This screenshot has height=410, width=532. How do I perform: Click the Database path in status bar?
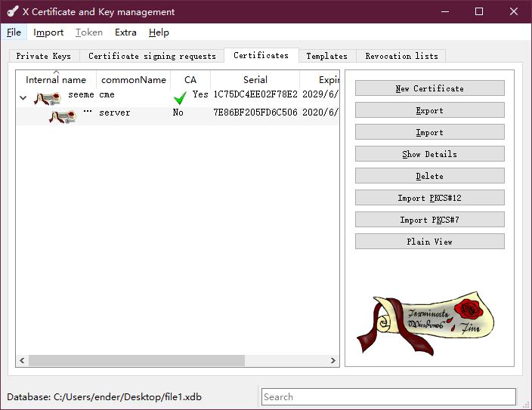(x=104, y=396)
